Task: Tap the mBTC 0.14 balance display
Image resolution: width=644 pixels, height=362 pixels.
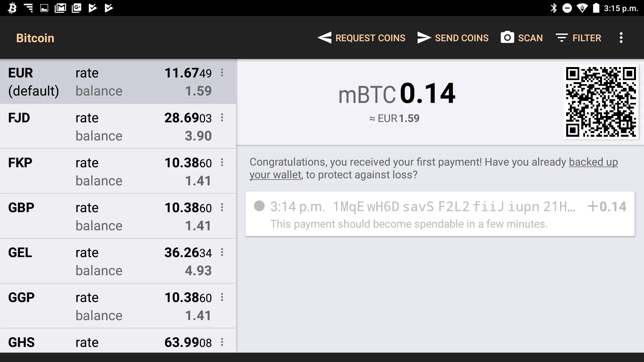Action: 396,94
